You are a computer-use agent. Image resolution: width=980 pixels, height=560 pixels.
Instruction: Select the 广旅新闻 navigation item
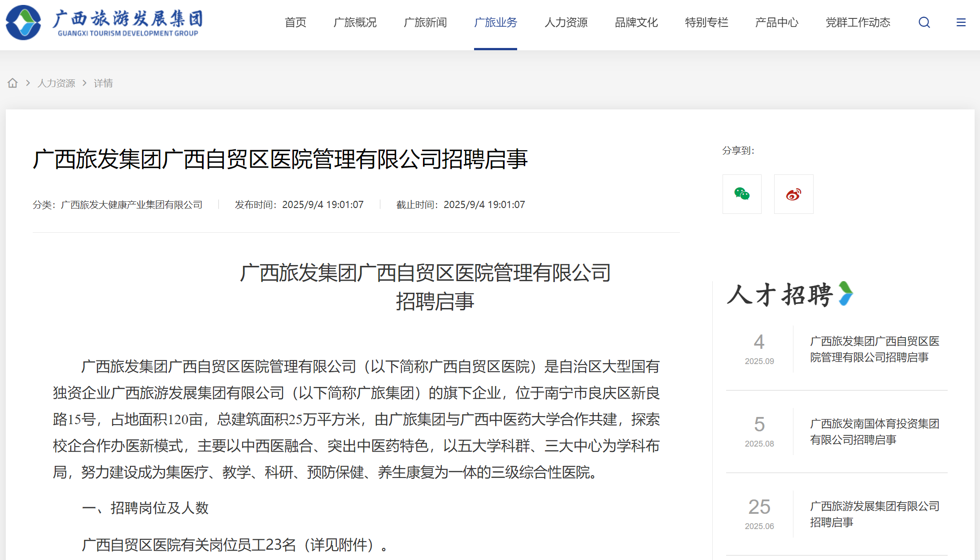pyautogui.click(x=425, y=22)
